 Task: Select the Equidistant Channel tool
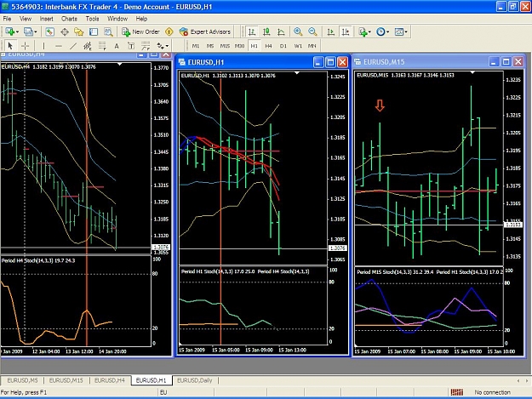pos(88,46)
